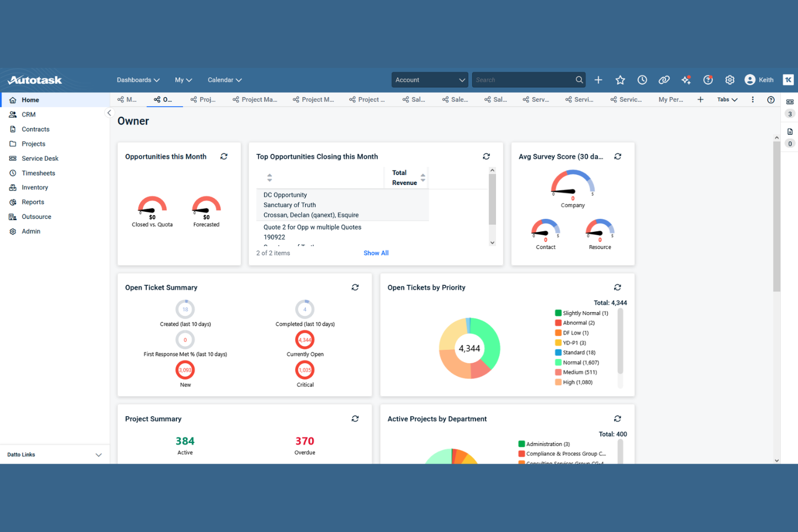Click the links chain icon in header
The height and width of the screenshot is (532, 798).
pos(664,80)
